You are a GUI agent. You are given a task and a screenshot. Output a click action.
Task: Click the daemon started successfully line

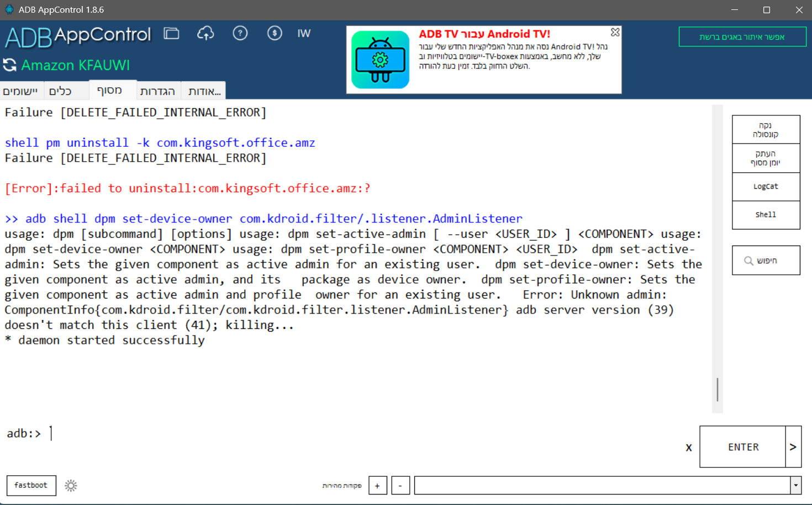(x=104, y=341)
